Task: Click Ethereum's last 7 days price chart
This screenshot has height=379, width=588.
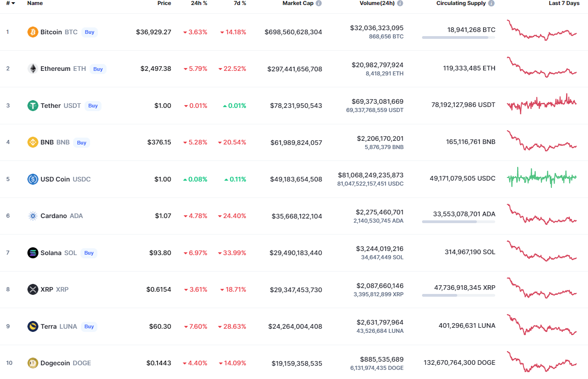Action: [x=542, y=68]
